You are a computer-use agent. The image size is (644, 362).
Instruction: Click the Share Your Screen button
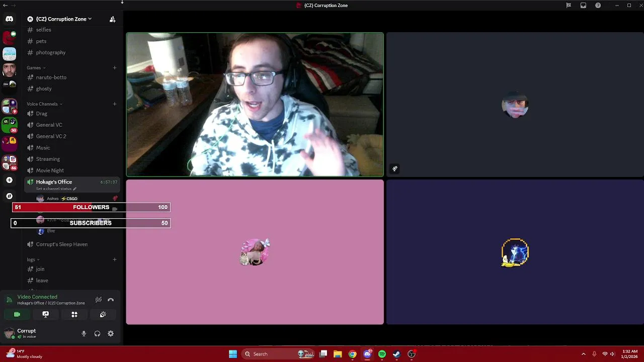point(46,314)
